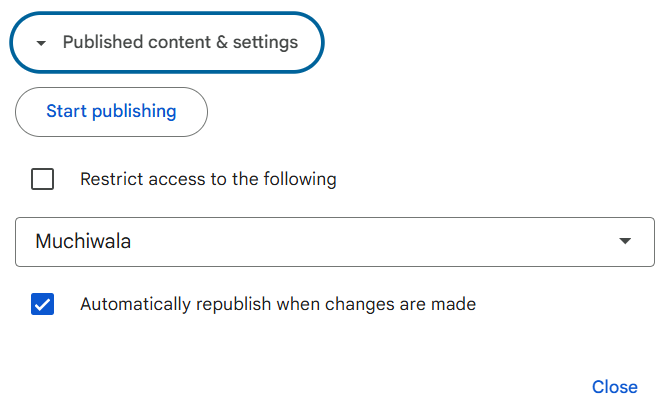Click the collapse triangle beside Published content
Screen dimensions: 668x417
41,43
